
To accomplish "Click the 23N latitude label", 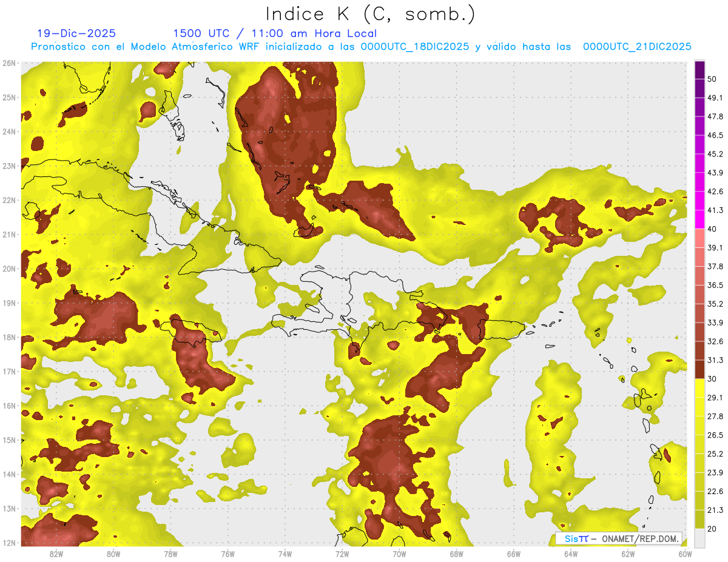I will click(x=9, y=166).
